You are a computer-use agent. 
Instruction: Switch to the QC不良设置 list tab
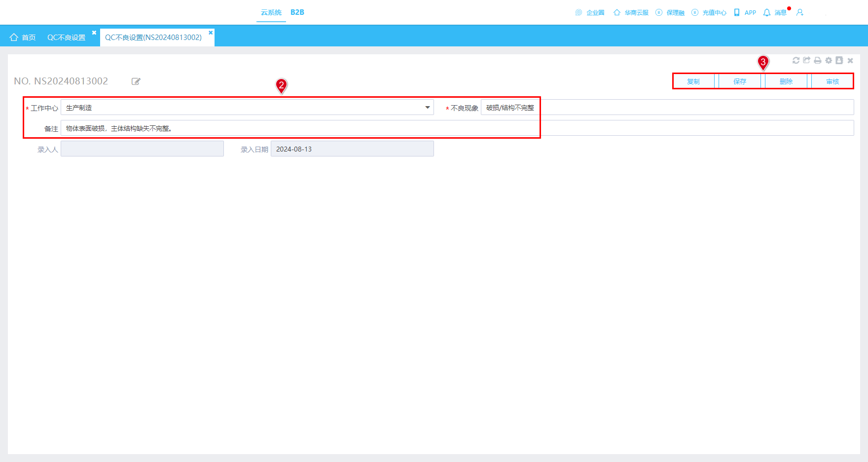(x=66, y=38)
